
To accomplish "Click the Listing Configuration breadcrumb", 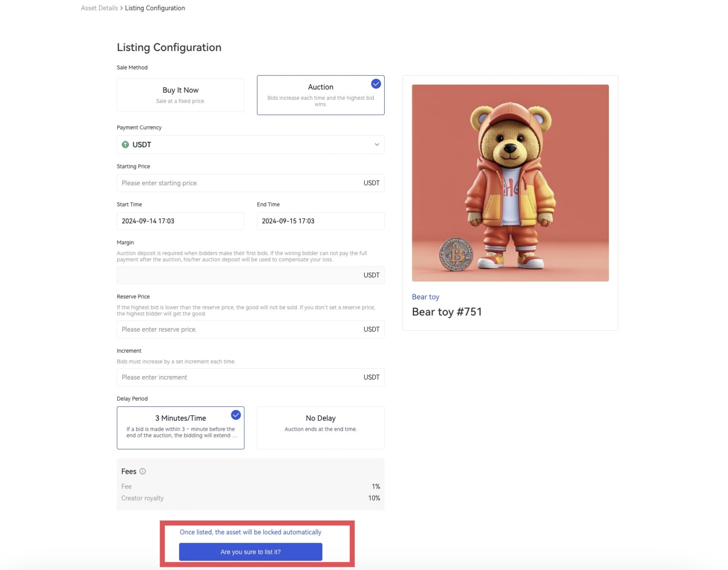I will (x=155, y=8).
